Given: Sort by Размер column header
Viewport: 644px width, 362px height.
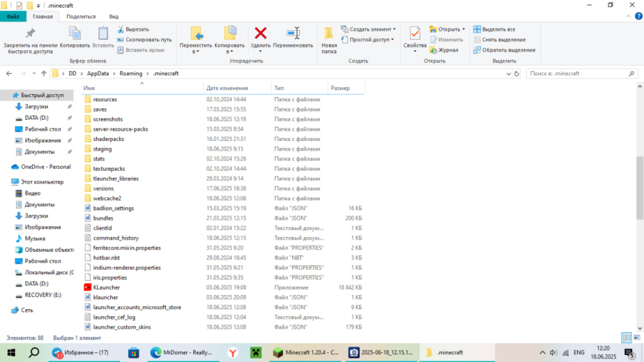Looking at the screenshot, I should [346, 88].
